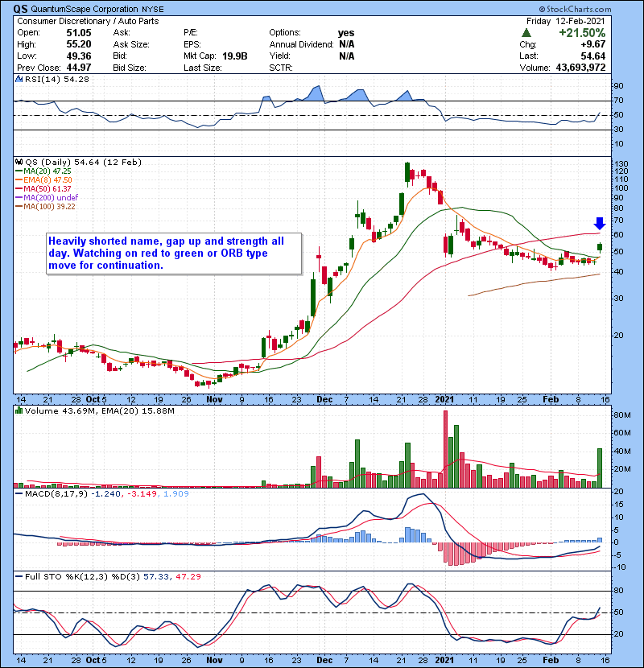The height and width of the screenshot is (668, 644).
Task: Select the Open value 51.05
Action: 79,33
